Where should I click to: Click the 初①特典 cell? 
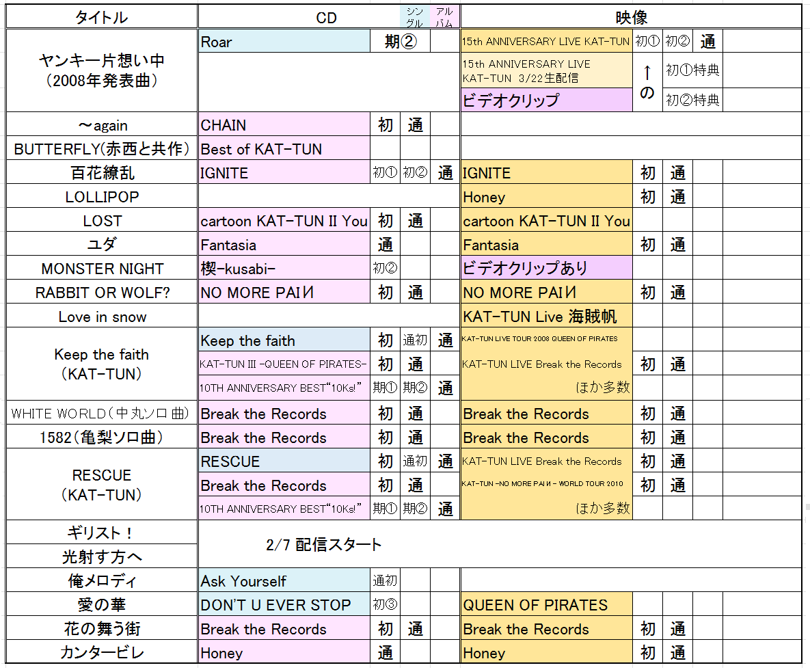point(692,70)
